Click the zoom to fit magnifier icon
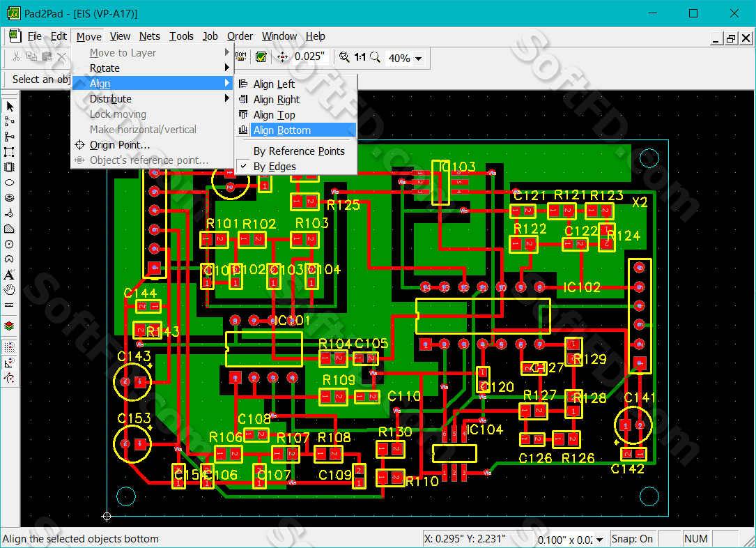Viewport: 756px width, 548px height. click(344, 57)
